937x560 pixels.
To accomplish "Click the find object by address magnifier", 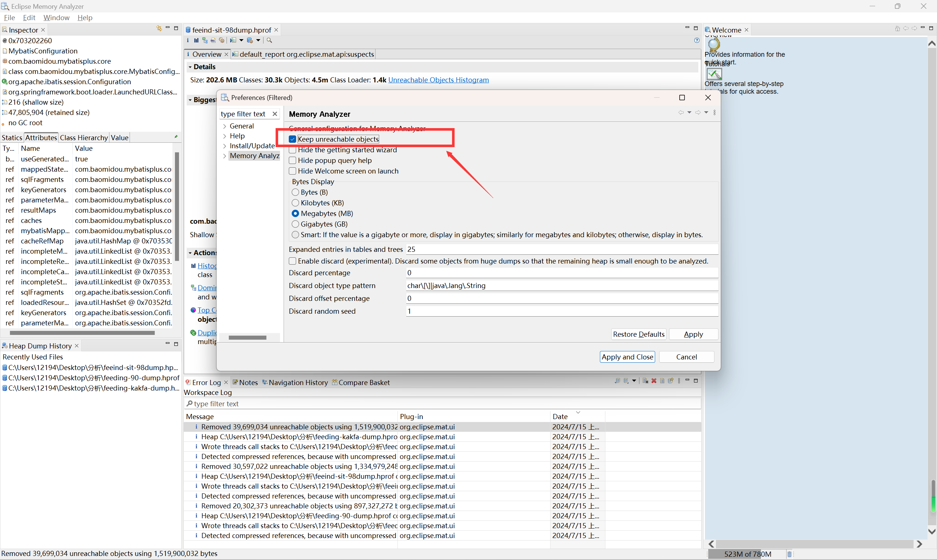I will coord(269,40).
